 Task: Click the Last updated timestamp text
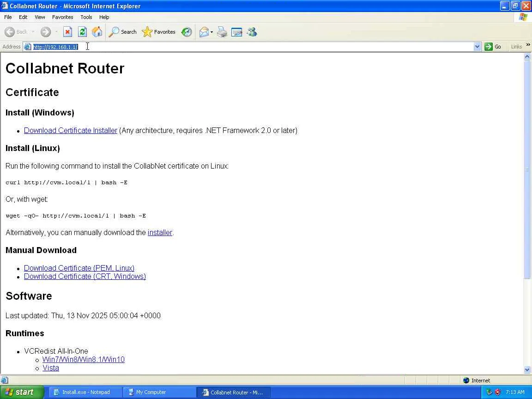[83, 315]
